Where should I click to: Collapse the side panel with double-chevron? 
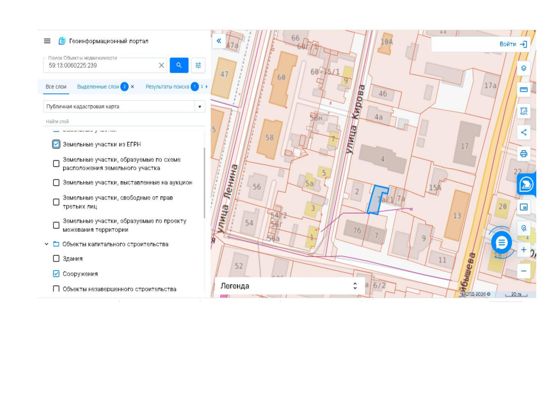pyautogui.click(x=219, y=41)
